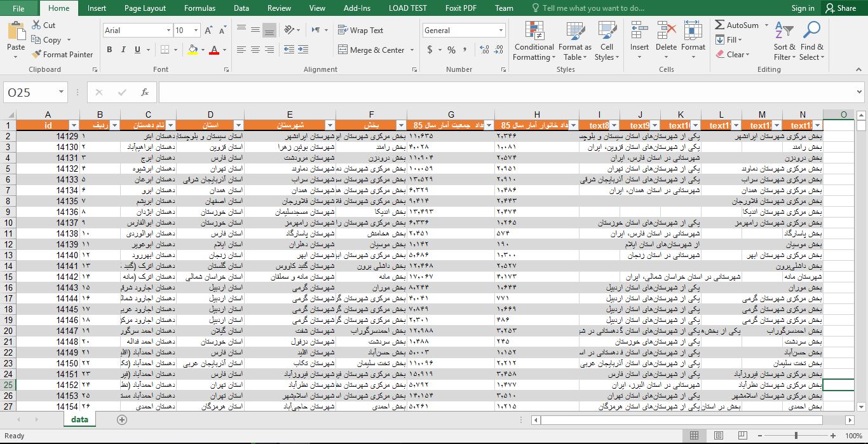
Task: Select cell A2 containing 14129
Action: (48, 136)
